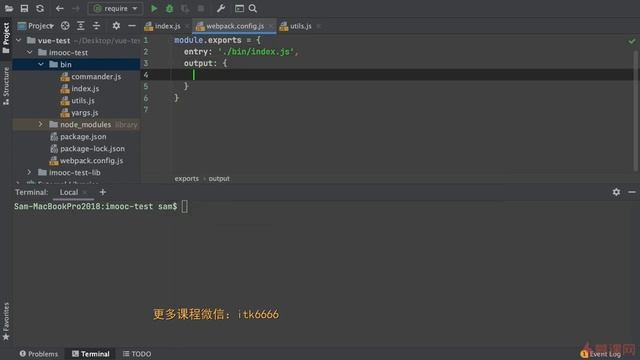Save all via the floppy disk icon
This screenshot has height=360, width=640.
(24, 8)
